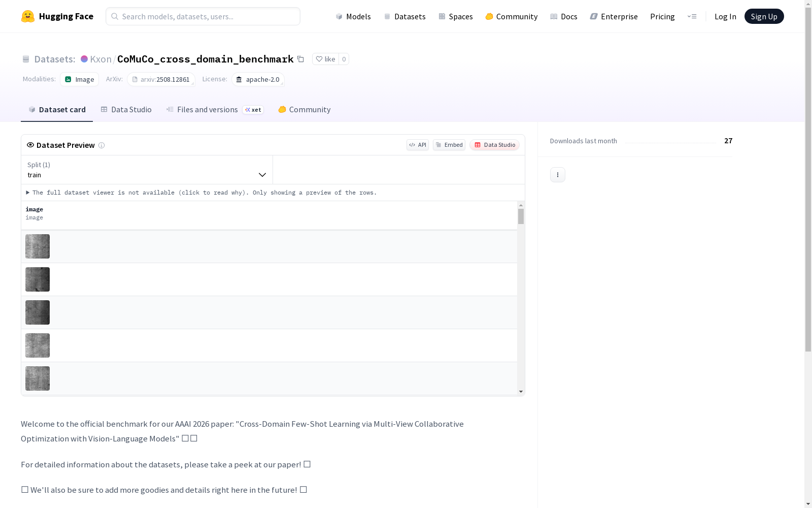Click the Log In link

pyautogui.click(x=725, y=16)
